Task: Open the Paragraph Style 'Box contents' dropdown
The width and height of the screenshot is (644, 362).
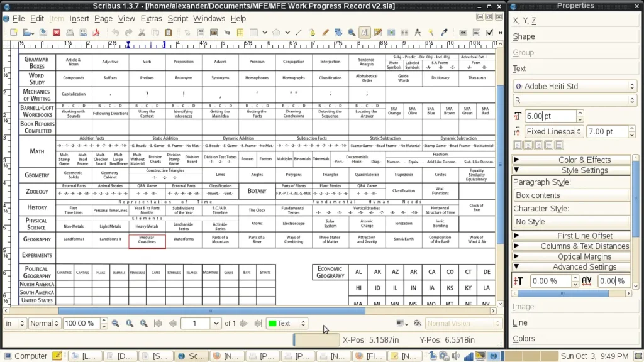Action: (x=571, y=195)
